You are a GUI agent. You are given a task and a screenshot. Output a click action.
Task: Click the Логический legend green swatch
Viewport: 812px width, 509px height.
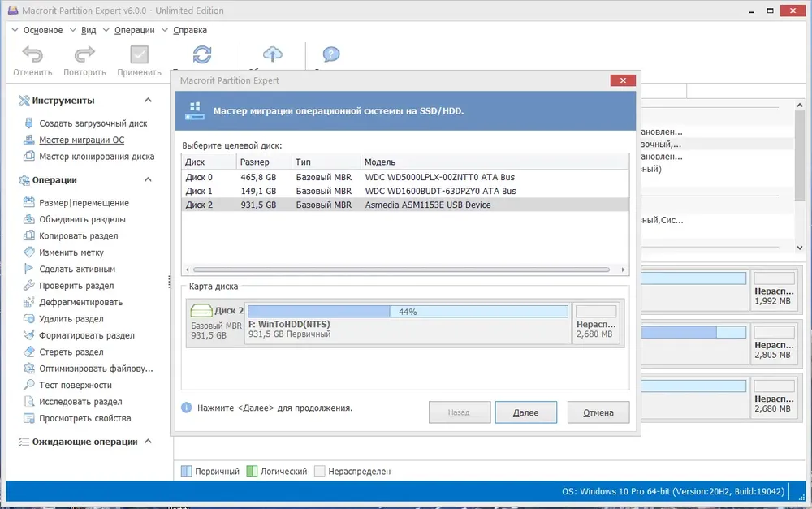click(252, 471)
